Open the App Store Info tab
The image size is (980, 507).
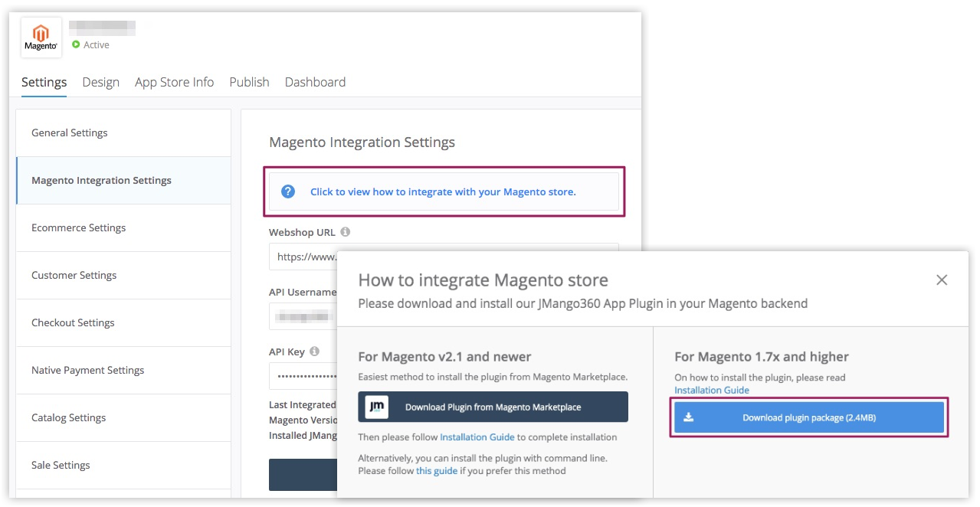[174, 82]
